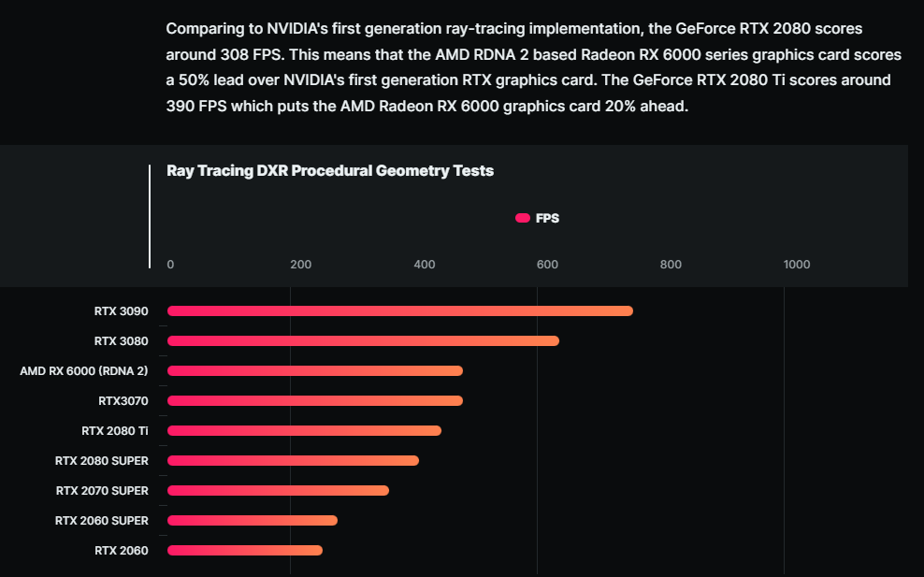Click the AMD RX 6000 (RDNA 2) label
Screen dimensions: 924x577
(84, 371)
